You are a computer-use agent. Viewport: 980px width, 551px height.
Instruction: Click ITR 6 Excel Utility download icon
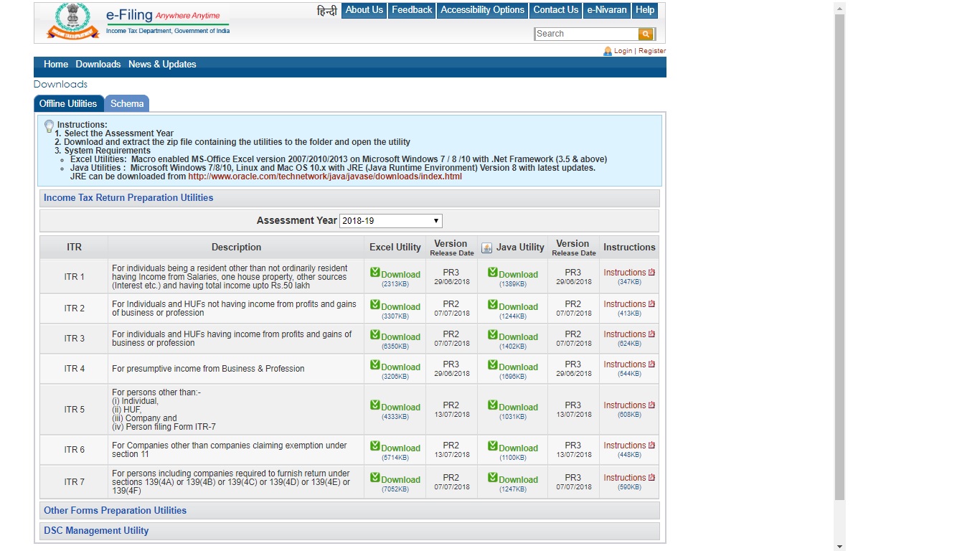[x=375, y=446]
